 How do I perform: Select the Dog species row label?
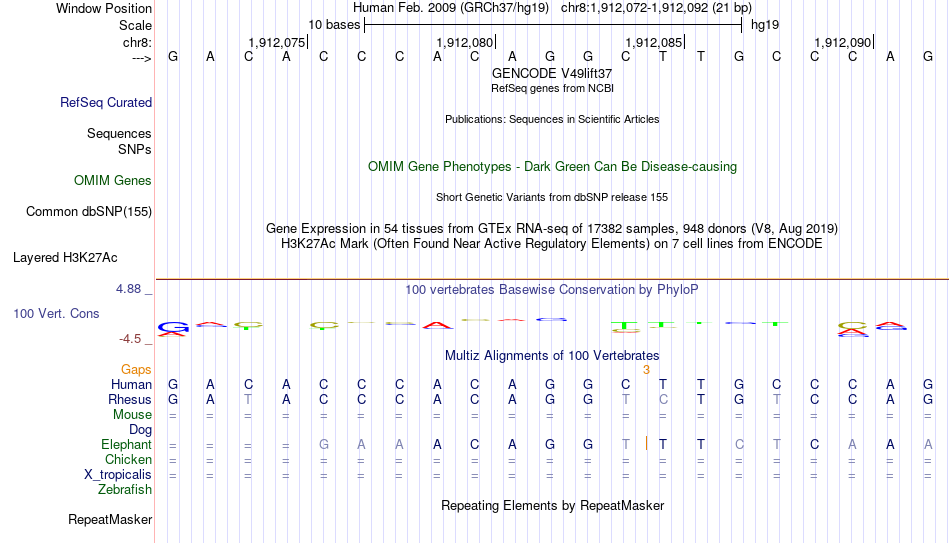[141, 430]
